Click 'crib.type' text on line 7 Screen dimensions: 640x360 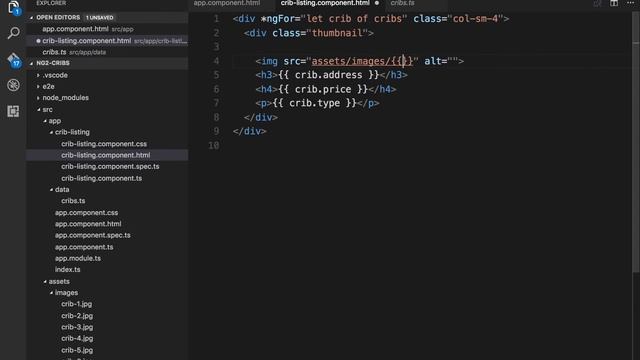tap(315, 103)
